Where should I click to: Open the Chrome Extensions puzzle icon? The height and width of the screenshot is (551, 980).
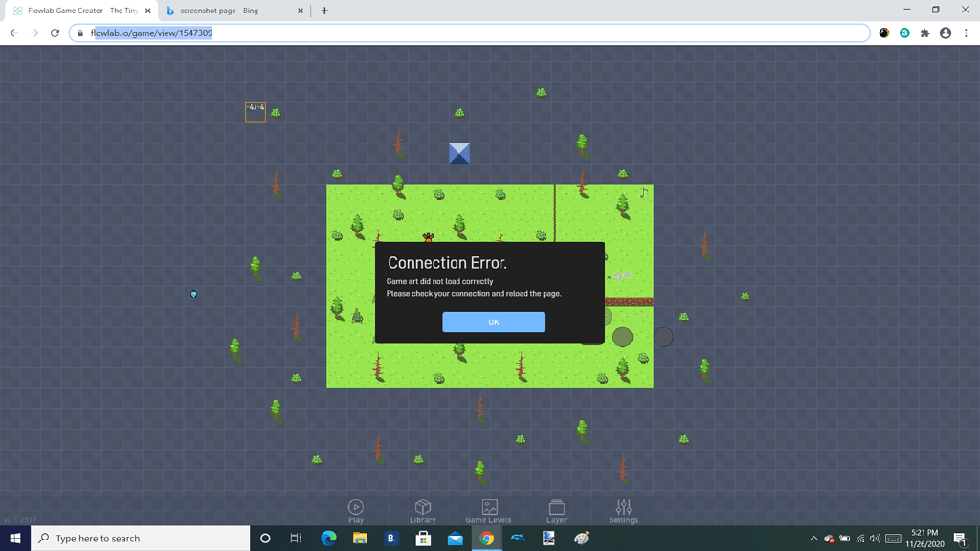click(924, 32)
